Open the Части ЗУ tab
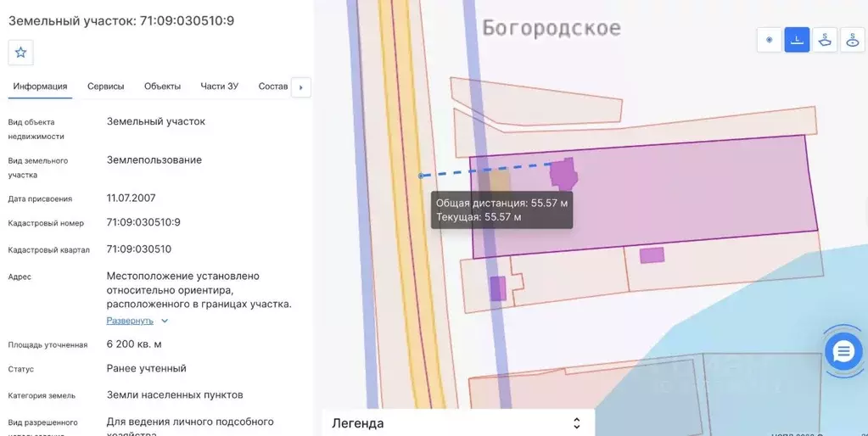Viewport: 868px width, 436px height. point(219,87)
